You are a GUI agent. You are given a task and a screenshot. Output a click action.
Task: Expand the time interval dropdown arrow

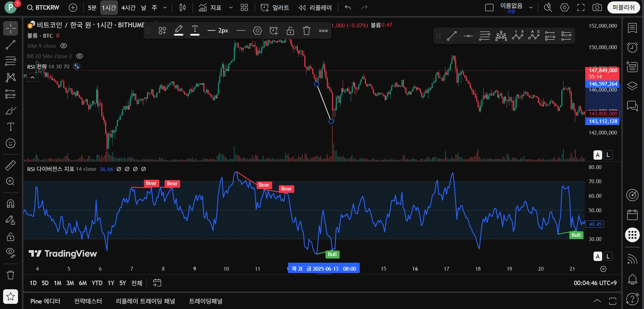(x=165, y=8)
